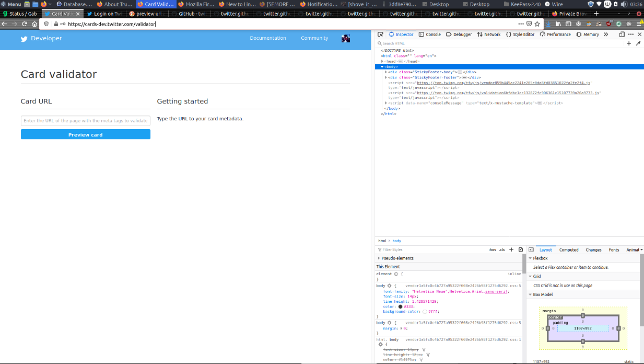Toggle the :hov pseudo-class panel
Viewport: 644px width, 364px height.
click(492, 250)
